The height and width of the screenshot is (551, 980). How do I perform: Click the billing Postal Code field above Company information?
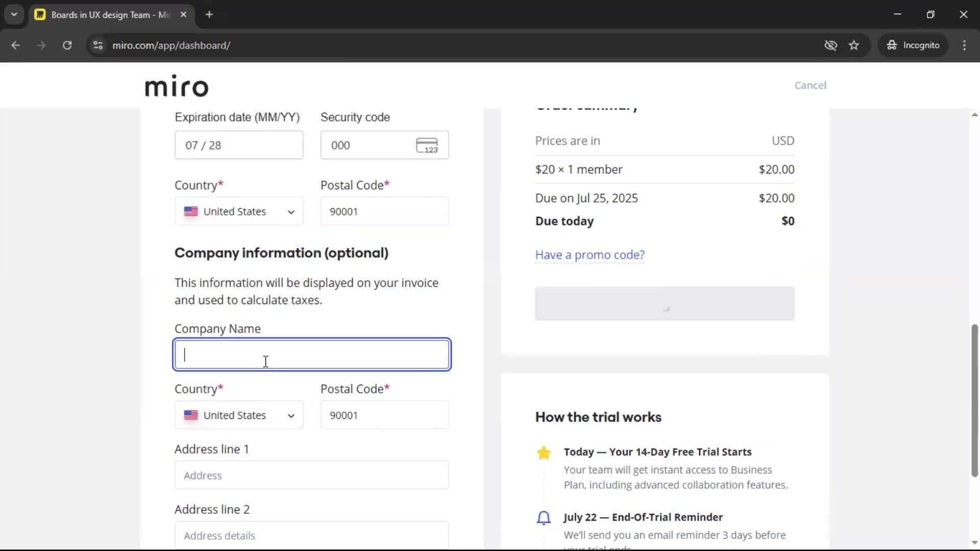point(384,211)
